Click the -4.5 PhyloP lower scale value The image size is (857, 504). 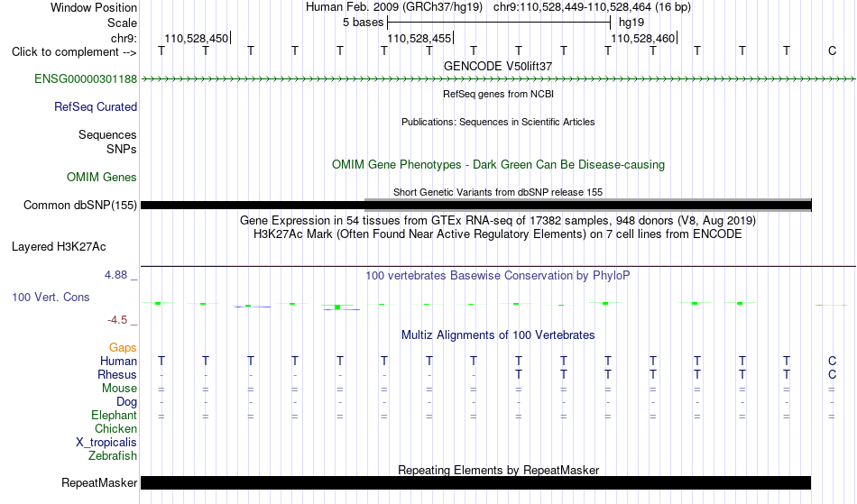pyautogui.click(x=117, y=320)
